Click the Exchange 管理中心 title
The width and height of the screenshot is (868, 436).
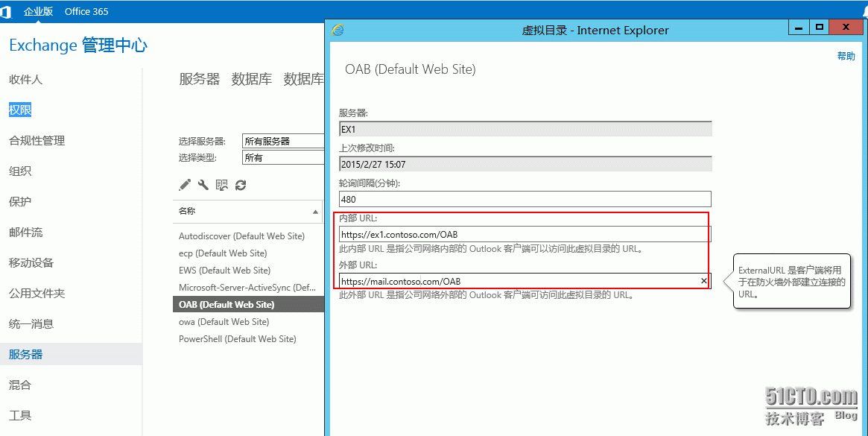pos(78,45)
